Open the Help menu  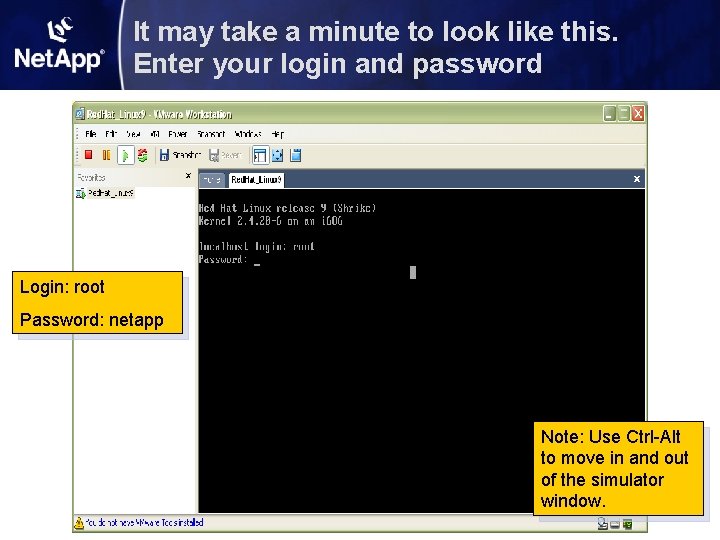[278, 134]
